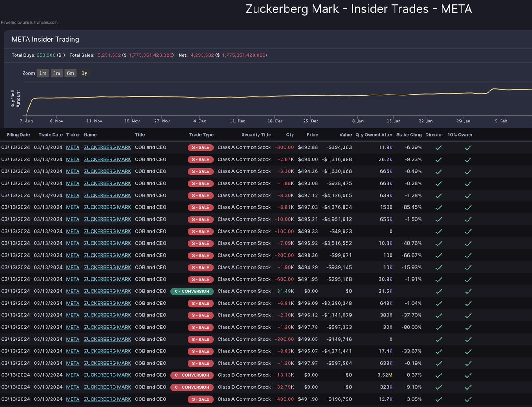Click Director checkmark in the $499.33 row
This screenshot has width=532, height=407.
coord(438,231)
